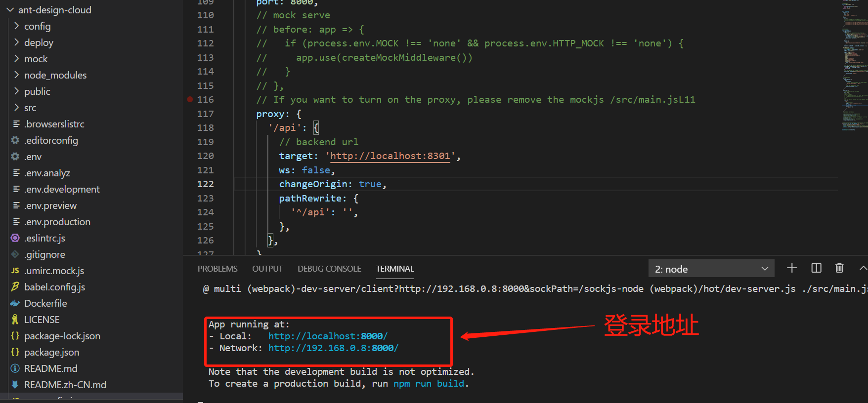Open the .eslintrc.js file

coord(44,238)
